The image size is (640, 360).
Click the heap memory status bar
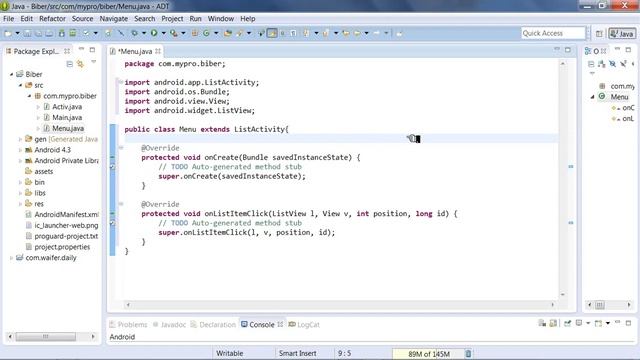pyautogui.click(x=429, y=353)
